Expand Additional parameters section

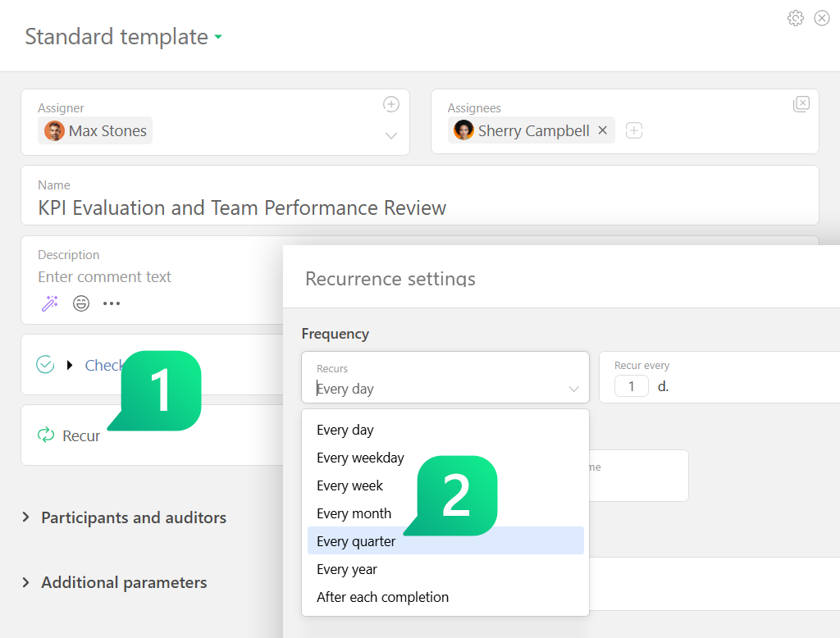pyautogui.click(x=115, y=582)
